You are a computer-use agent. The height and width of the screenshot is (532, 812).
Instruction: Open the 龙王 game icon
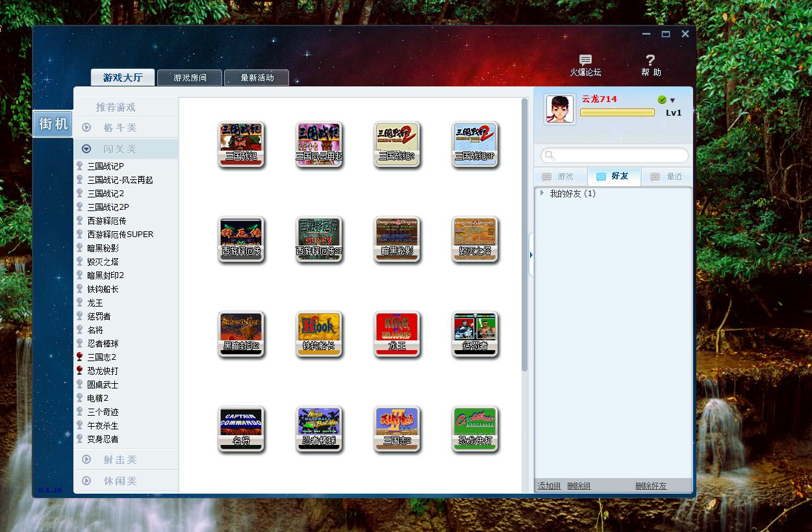tap(397, 334)
